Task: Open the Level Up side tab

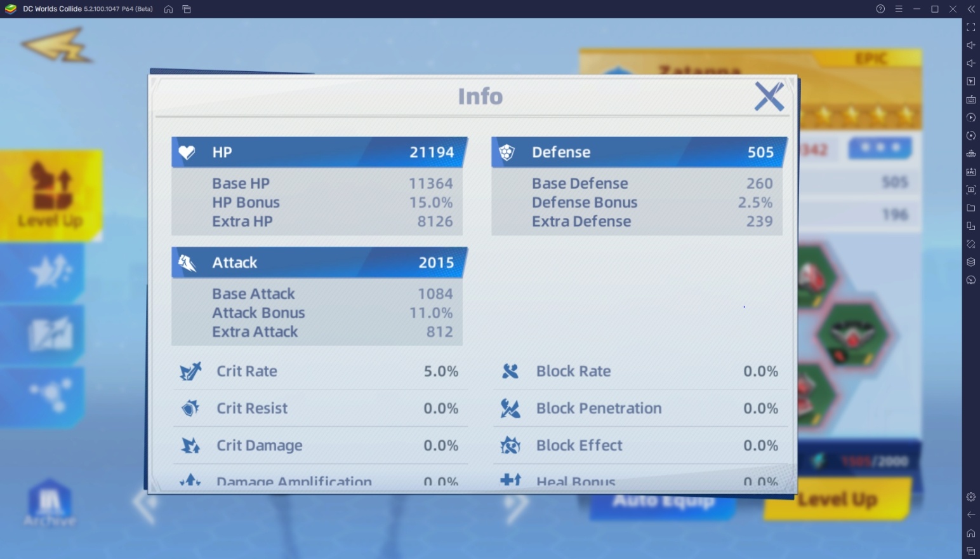Action: (51, 195)
